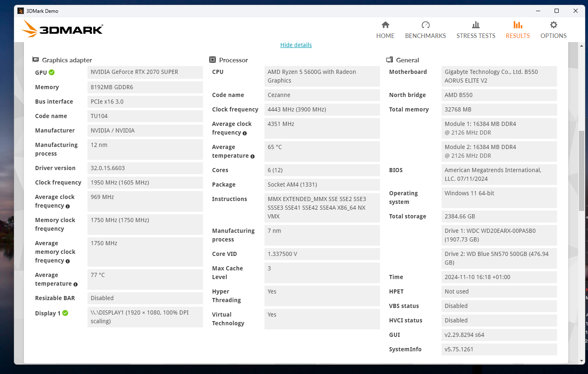
Task: Click the 3DMark app icon in title bar
Action: [x=21, y=11]
